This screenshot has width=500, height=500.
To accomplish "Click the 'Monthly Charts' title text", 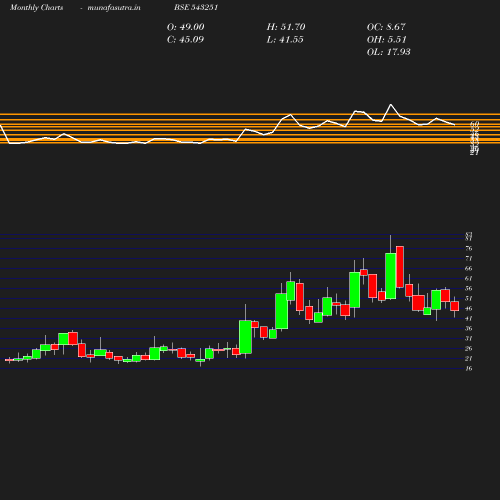I will click(x=36, y=8).
